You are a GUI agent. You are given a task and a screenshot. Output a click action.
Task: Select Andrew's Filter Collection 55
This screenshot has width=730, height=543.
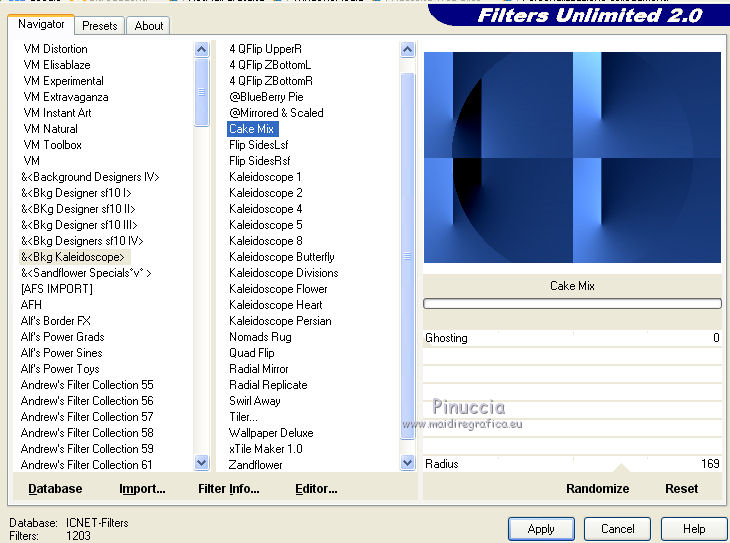tap(87, 385)
